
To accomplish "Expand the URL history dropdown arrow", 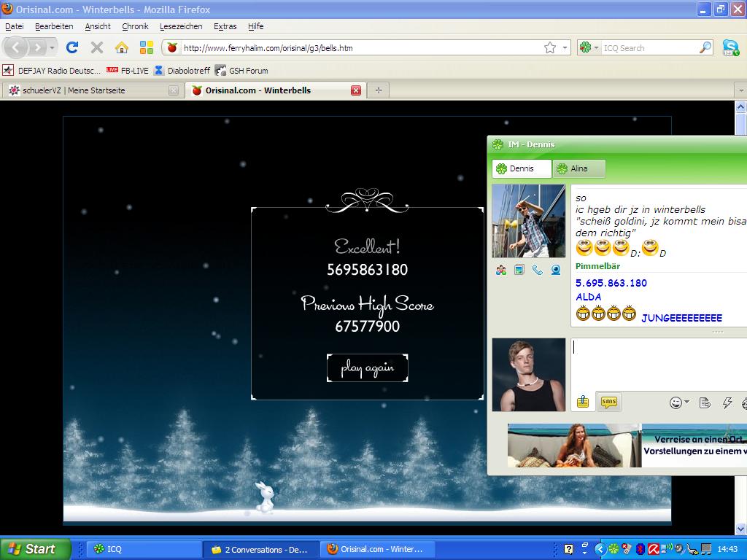I will (x=565, y=47).
